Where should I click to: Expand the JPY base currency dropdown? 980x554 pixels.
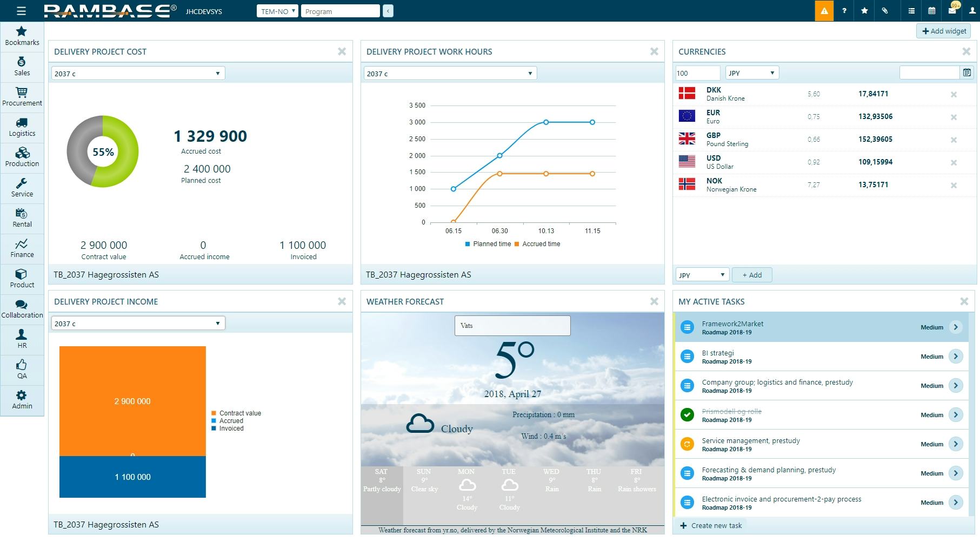pos(751,73)
